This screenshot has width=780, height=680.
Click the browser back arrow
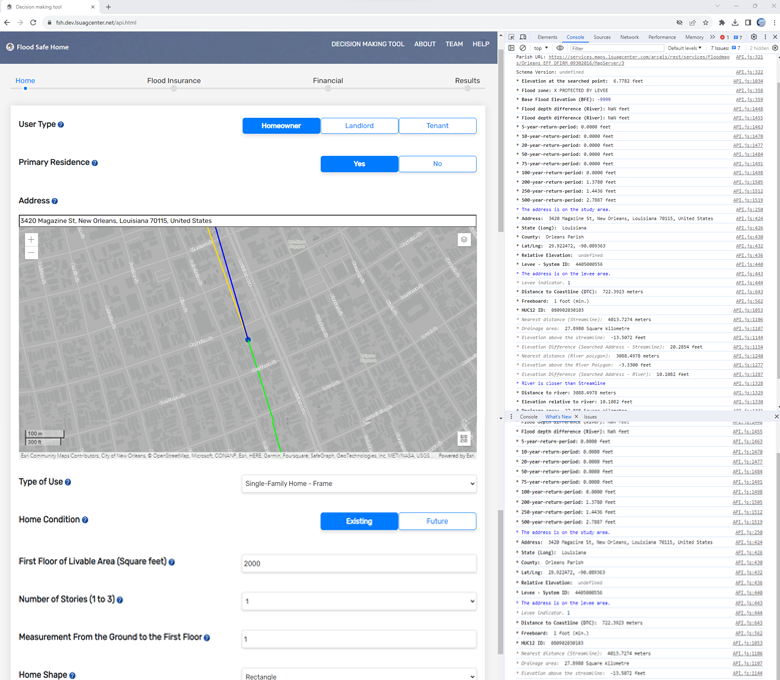(x=7, y=22)
